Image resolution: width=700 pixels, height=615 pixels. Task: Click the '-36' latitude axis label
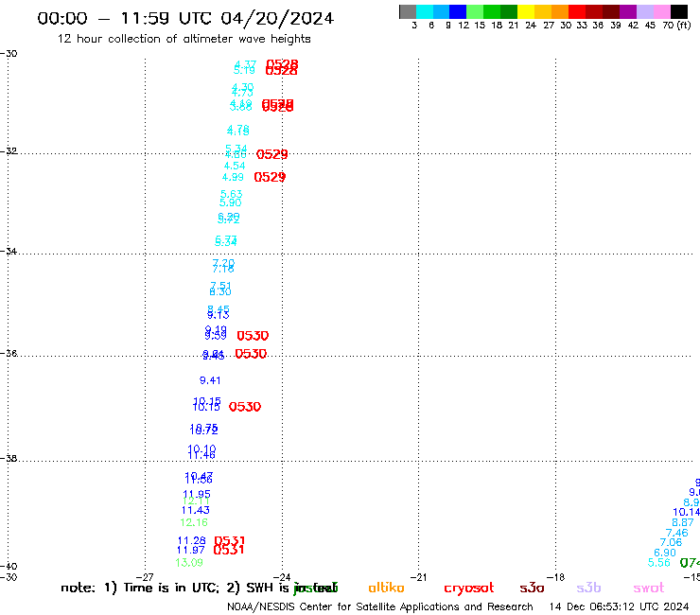coord(9,353)
